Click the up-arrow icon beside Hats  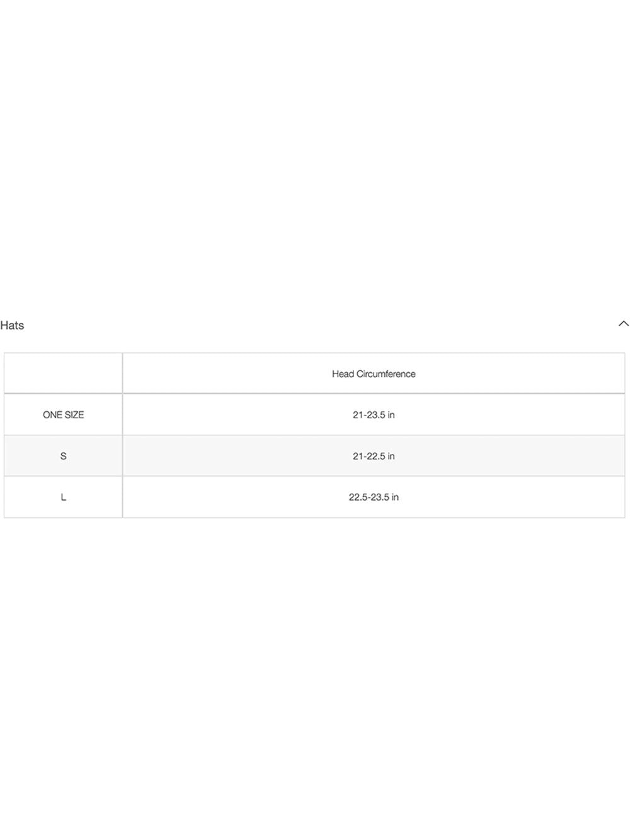click(x=623, y=324)
